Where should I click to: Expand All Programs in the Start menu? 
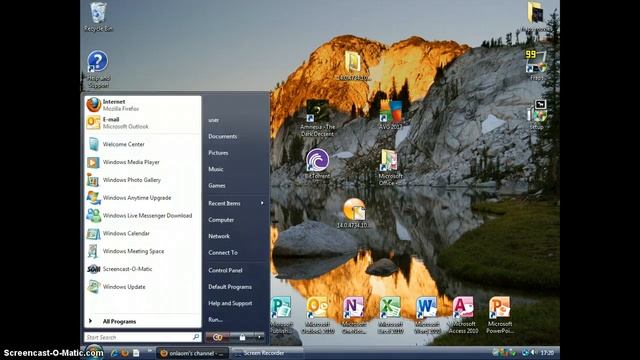click(142, 321)
